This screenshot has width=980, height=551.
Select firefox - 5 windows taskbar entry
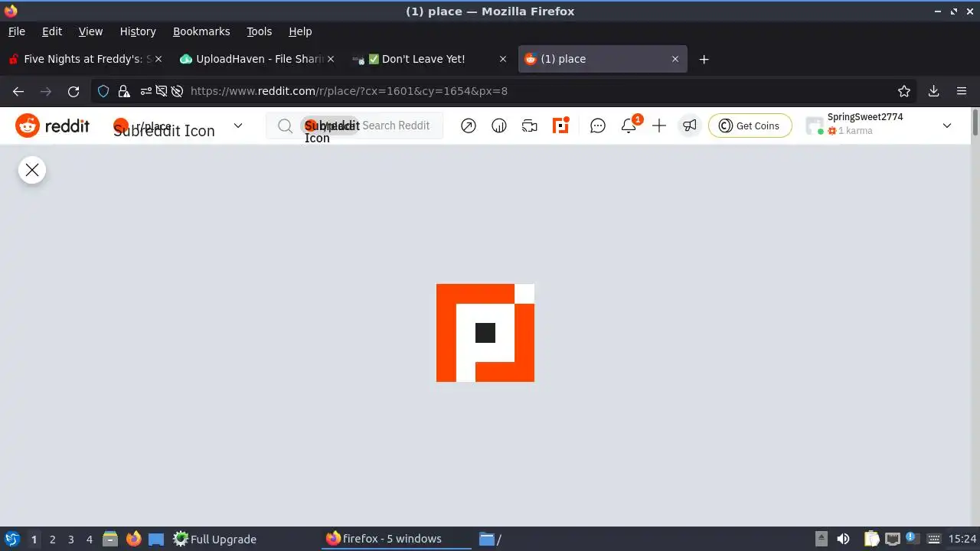click(395, 539)
